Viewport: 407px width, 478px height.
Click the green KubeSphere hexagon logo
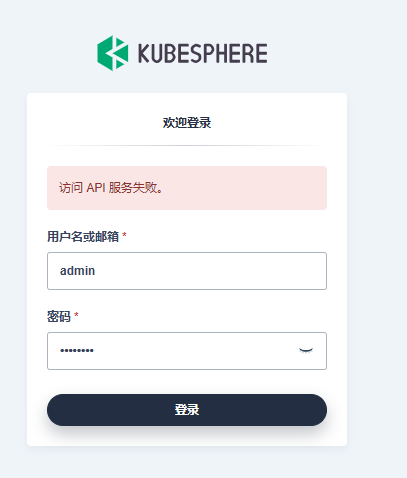pos(113,53)
